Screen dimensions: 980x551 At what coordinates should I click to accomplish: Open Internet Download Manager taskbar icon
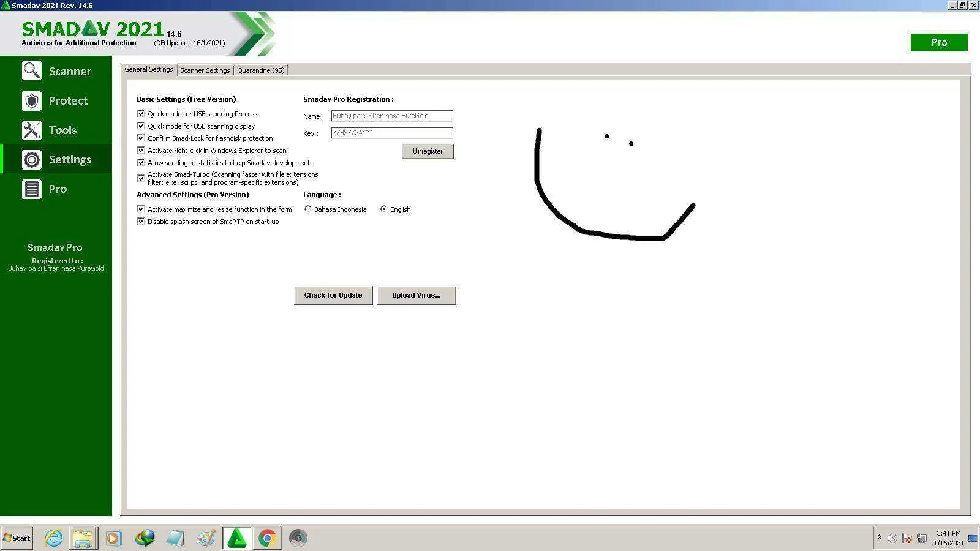[x=145, y=538]
